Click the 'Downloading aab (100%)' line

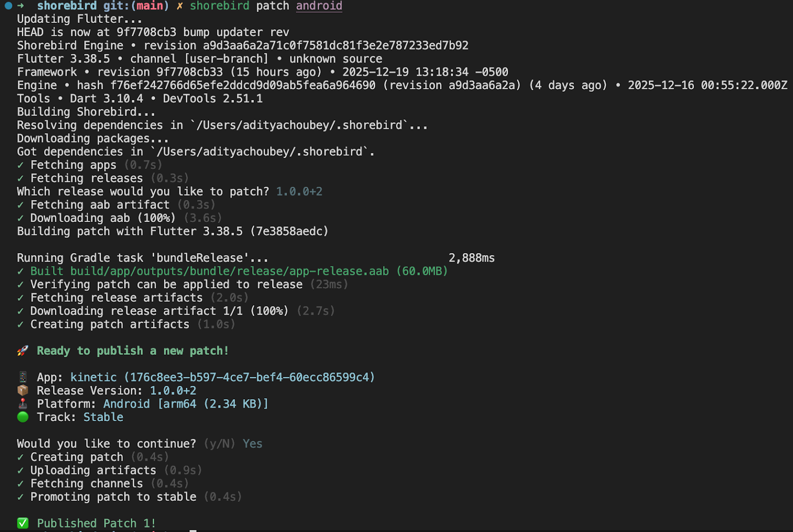119,218
